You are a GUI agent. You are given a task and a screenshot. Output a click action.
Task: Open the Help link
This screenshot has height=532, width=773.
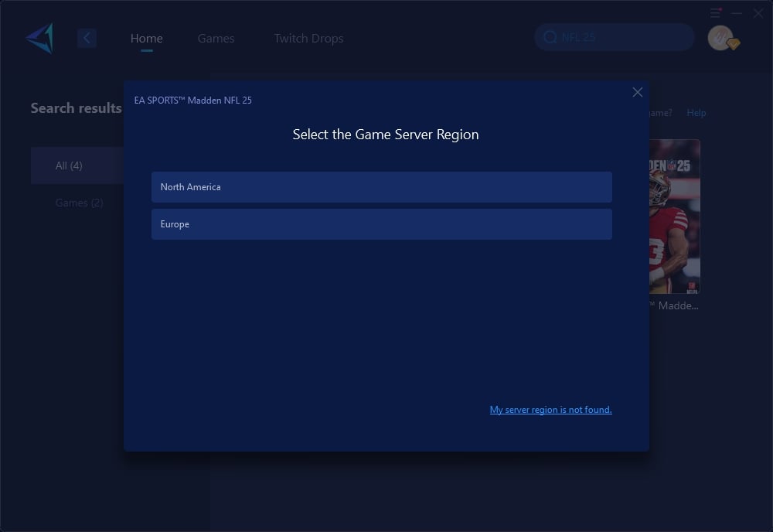point(696,113)
